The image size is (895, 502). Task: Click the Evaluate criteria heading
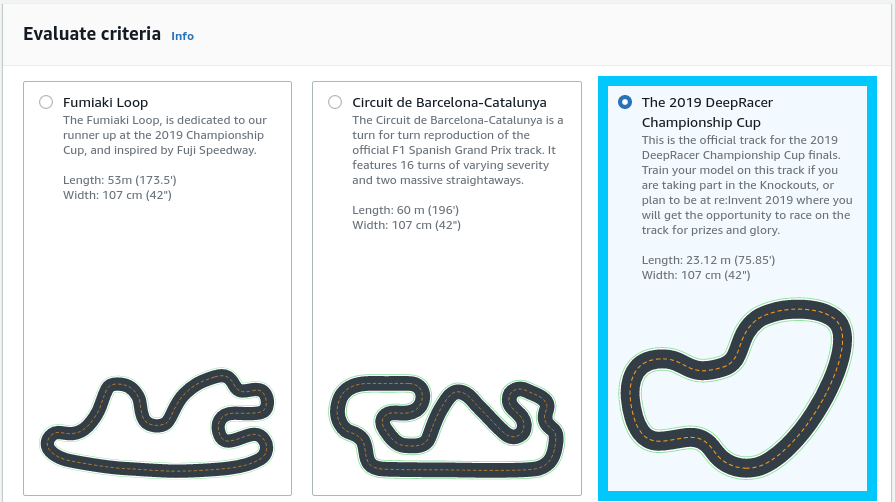92,34
